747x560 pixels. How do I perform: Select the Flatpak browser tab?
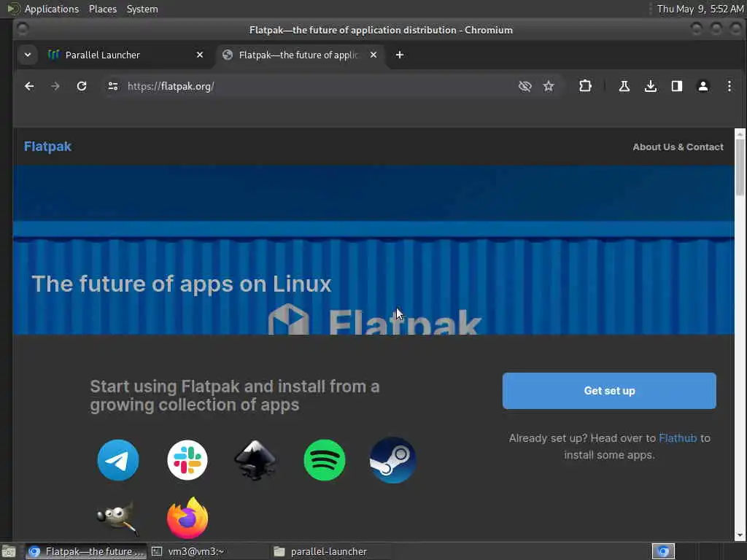(x=300, y=55)
